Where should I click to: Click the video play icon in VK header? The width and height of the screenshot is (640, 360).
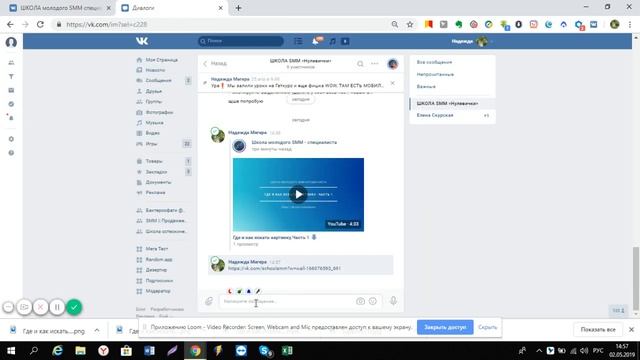coord(345,41)
